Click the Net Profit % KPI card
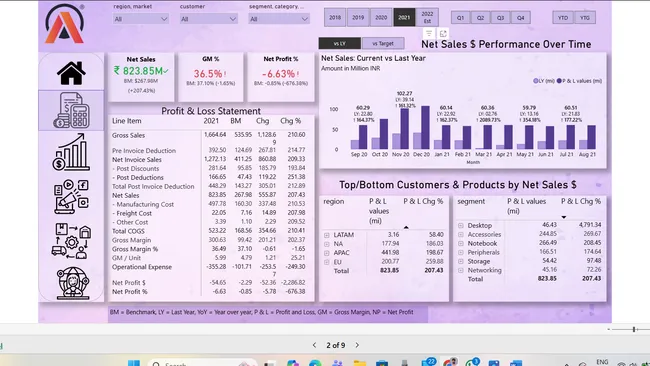 (281, 77)
